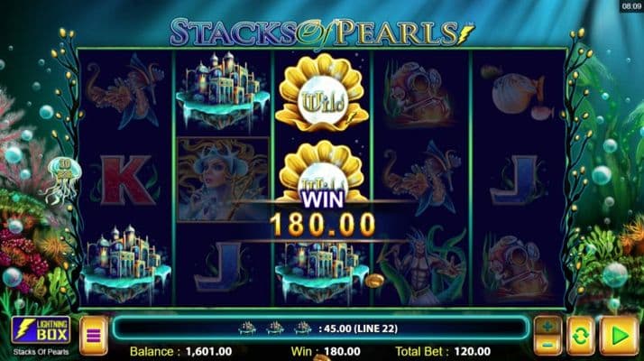The height and width of the screenshot is (361, 644).
Task: Click the diving helmet symbol on reel four
Action: 419,94
